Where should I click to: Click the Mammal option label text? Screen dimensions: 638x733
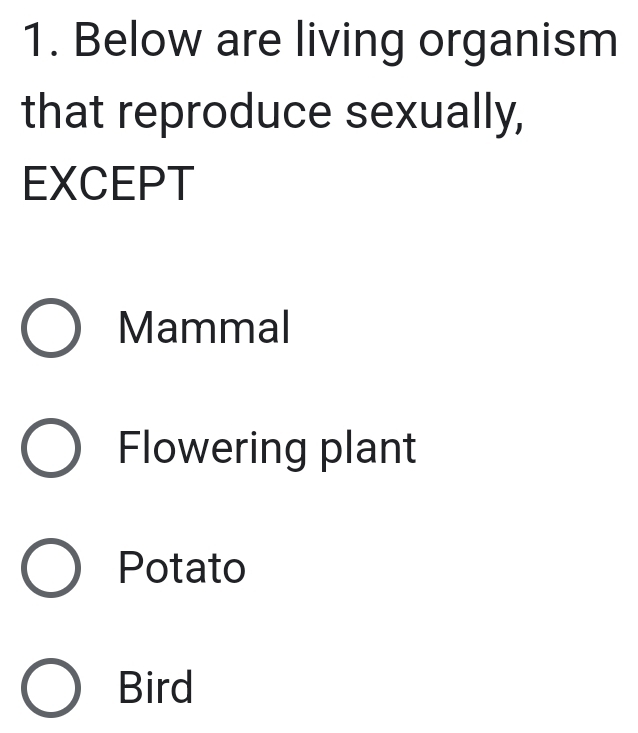point(204,328)
